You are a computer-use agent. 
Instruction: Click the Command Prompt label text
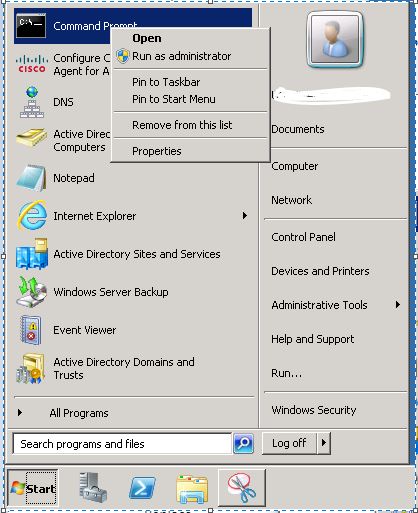coord(95,26)
